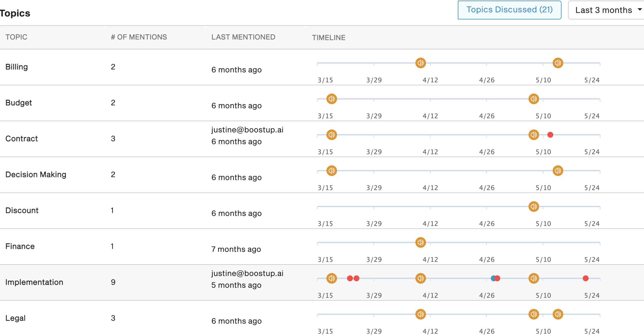Sort by # OF MENTIONS column header

coord(139,37)
